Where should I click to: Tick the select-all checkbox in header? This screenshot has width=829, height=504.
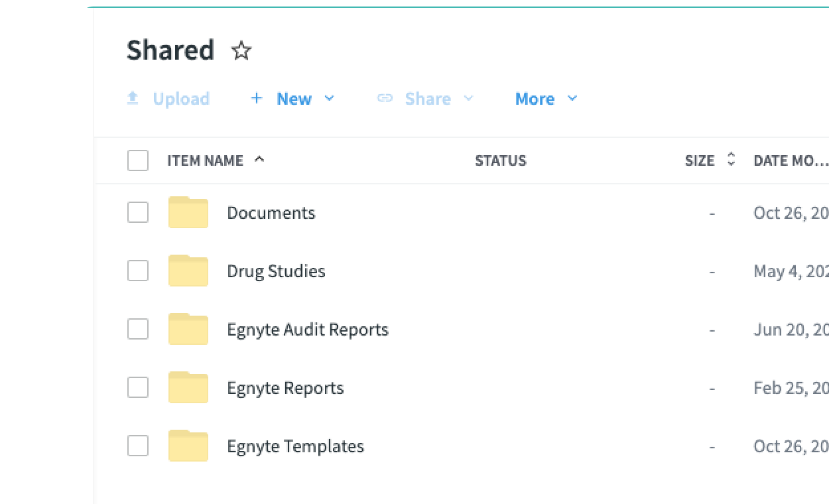[138, 160]
